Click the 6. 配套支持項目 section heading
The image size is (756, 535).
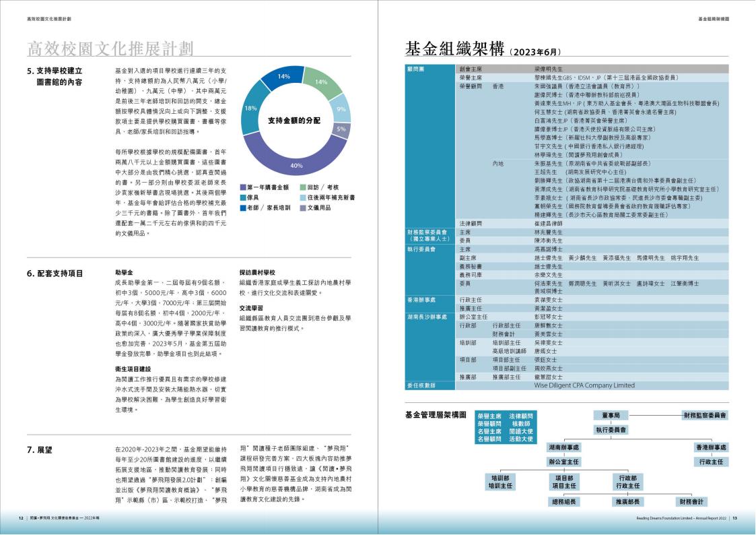click(55, 274)
